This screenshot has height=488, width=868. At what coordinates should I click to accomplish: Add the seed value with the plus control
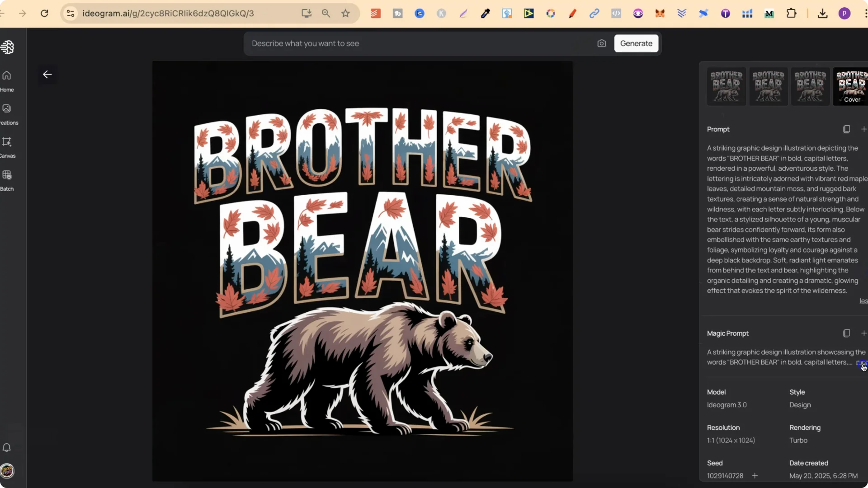[755, 475]
